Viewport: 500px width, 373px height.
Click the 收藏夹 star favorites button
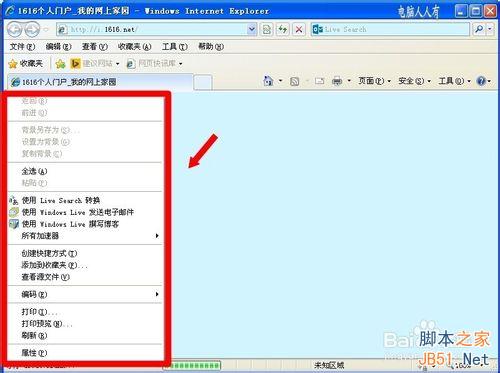point(26,63)
